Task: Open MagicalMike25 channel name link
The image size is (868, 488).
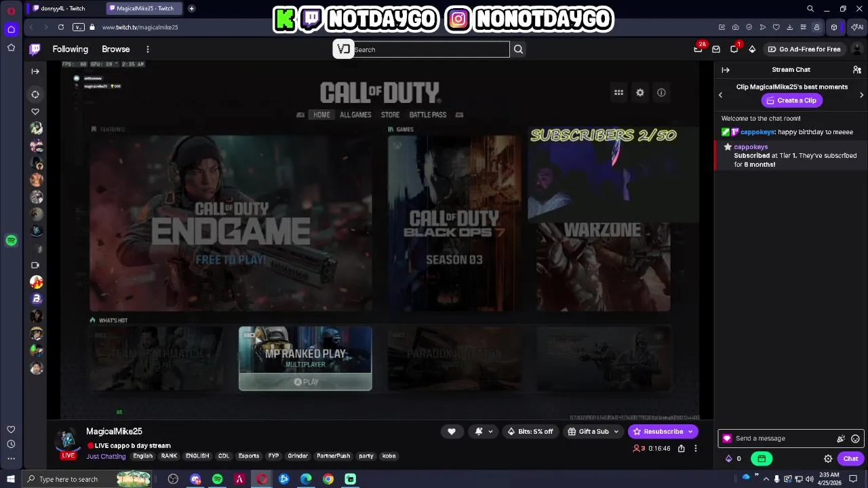Action: (x=114, y=431)
